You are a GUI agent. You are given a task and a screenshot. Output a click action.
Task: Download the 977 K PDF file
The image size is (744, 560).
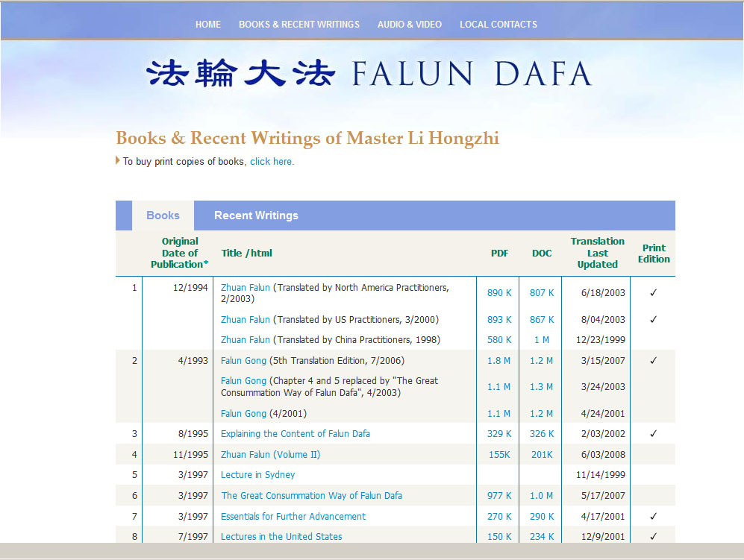coord(499,496)
